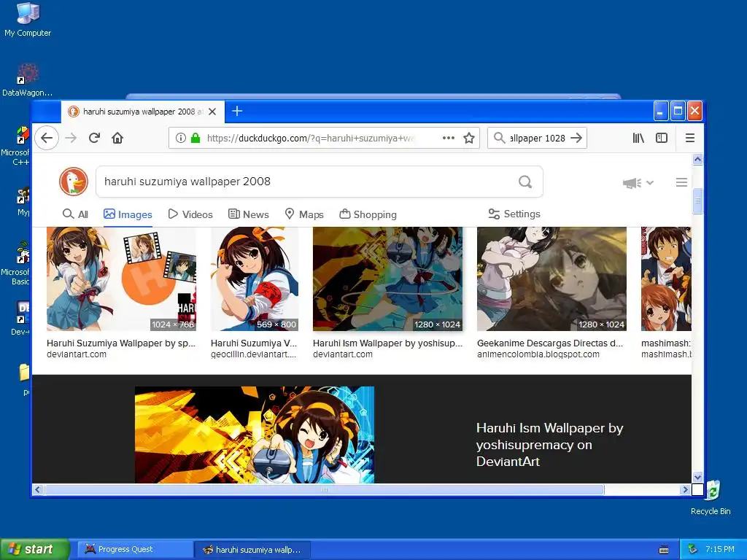Show site information via the info icon

[181, 138]
